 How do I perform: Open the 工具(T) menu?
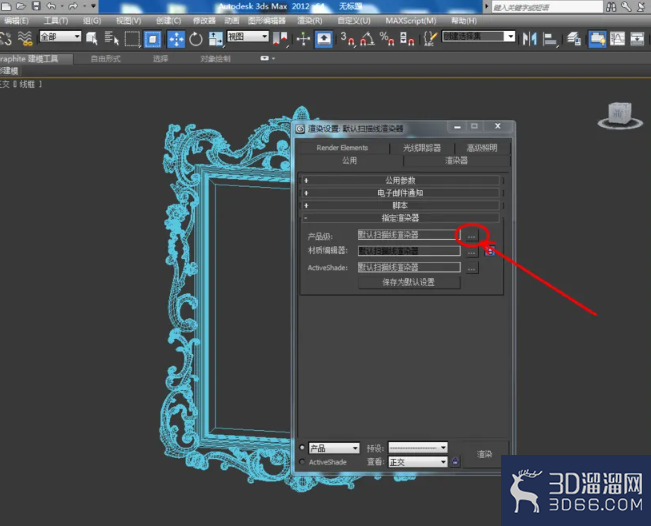coord(56,21)
